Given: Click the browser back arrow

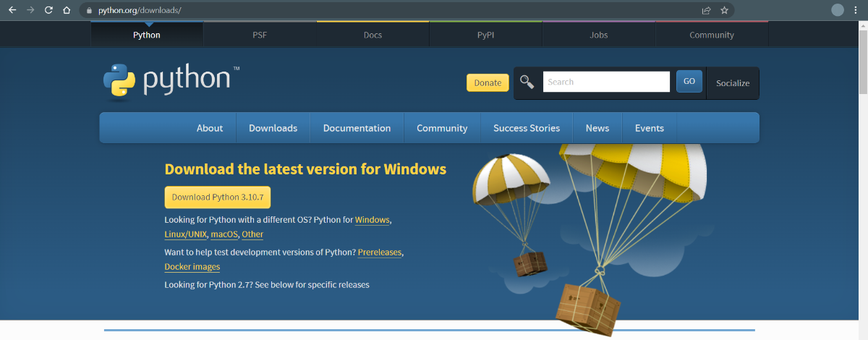Looking at the screenshot, I should 12,10.
